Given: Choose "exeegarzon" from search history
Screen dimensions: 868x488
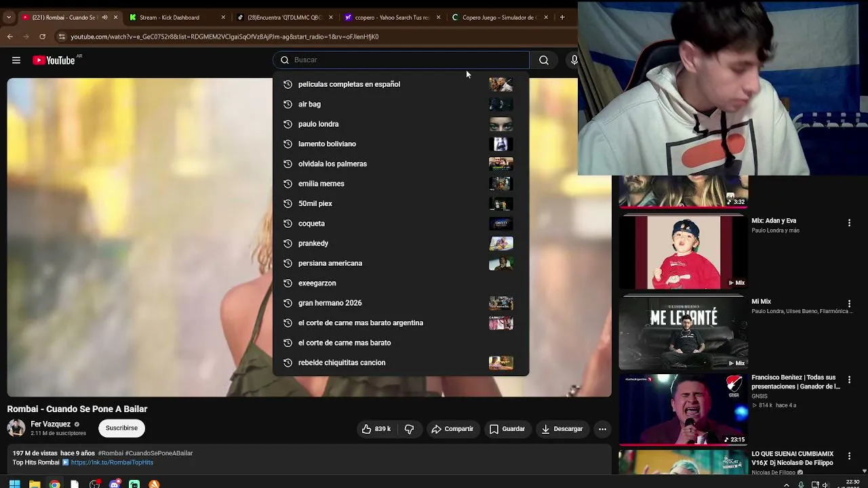Looking at the screenshot, I should coord(401,283).
